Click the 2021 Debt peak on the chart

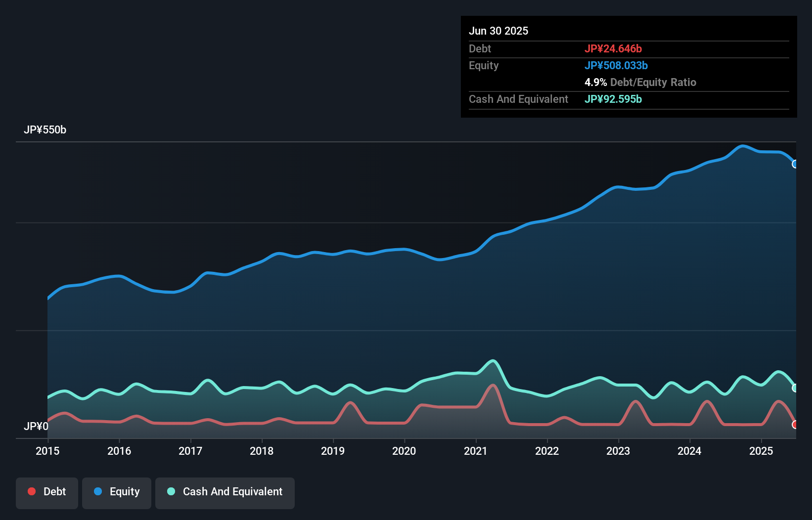[493, 386]
